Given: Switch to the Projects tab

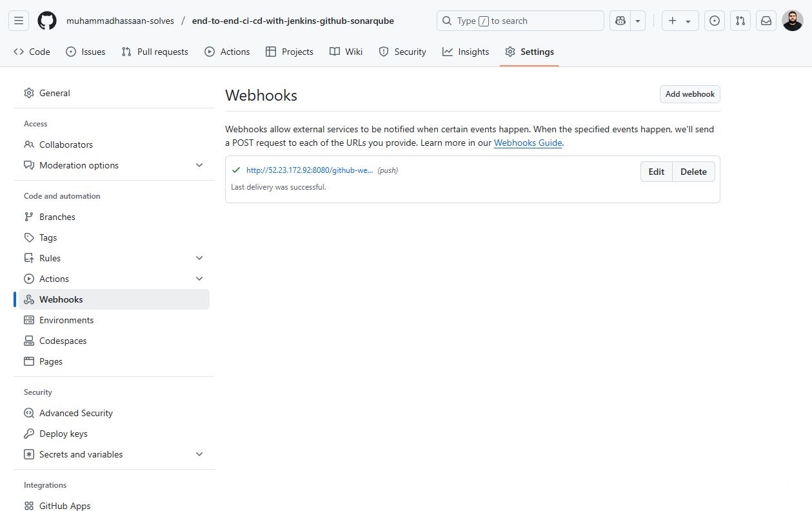Looking at the screenshot, I should click(x=290, y=52).
